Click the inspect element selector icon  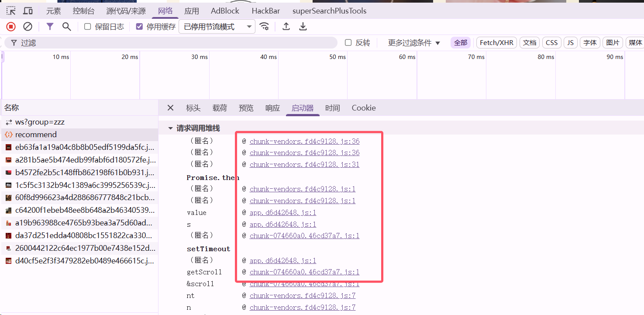(x=11, y=11)
